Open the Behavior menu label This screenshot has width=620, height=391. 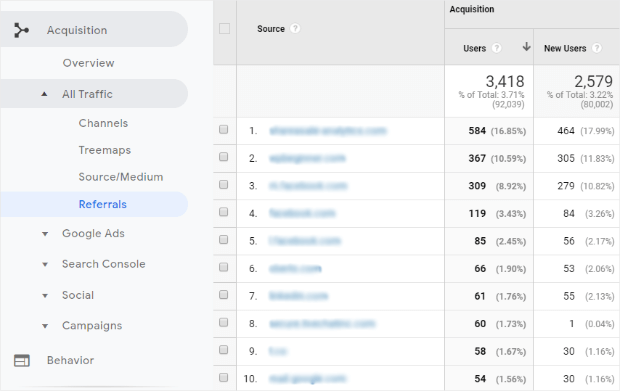coord(70,360)
